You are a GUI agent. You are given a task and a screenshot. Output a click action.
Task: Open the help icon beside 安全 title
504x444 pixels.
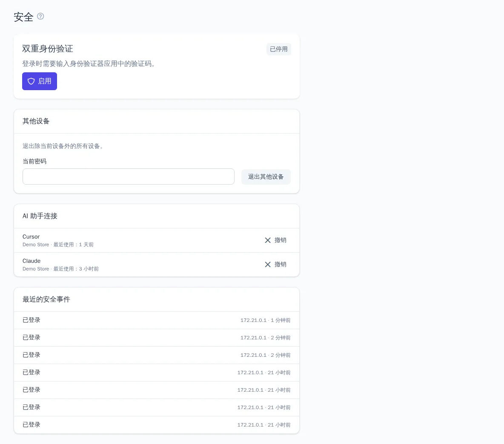click(x=40, y=16)
